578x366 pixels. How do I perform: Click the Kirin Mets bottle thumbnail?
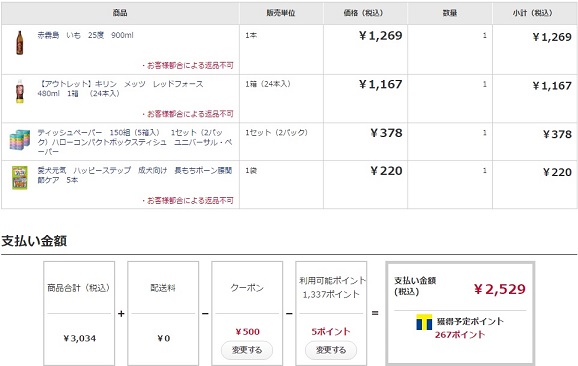click(20, 91)
